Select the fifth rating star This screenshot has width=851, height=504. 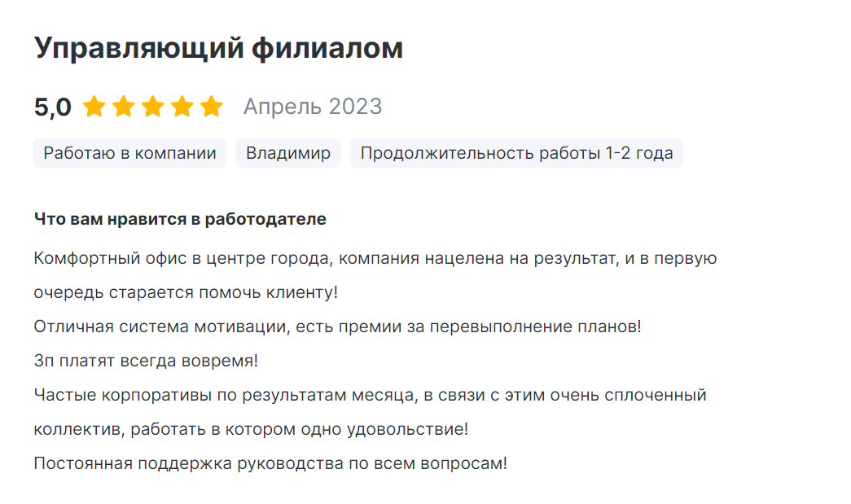tap(212, 107)
